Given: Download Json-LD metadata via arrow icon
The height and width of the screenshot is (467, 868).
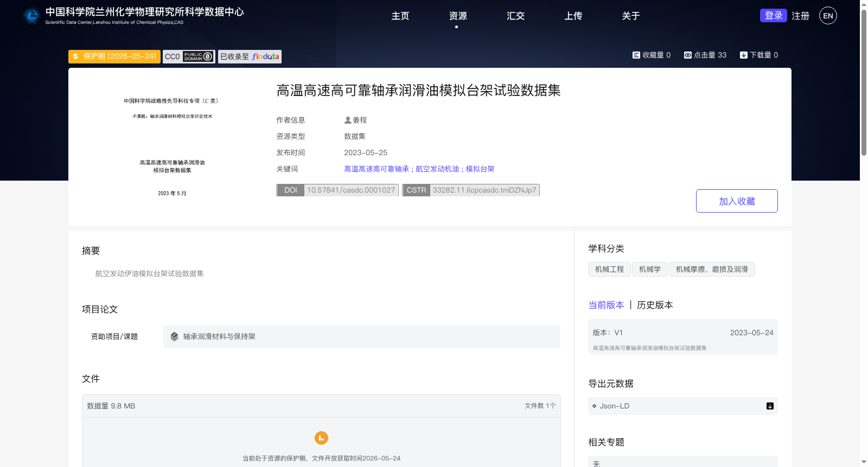Looking at the screenshot, I should (770, 406).
